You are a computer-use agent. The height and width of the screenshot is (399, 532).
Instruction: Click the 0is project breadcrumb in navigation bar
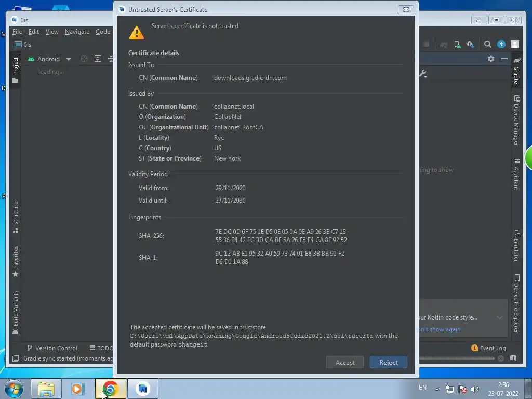pyautogui.click(x=23, y=45)
